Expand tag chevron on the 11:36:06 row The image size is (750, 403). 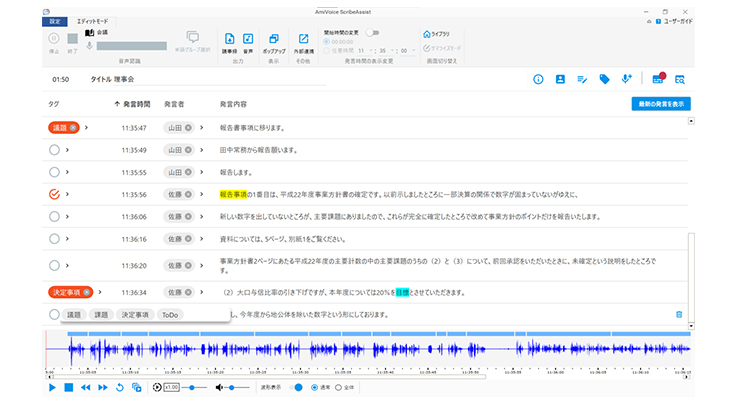tap(67, 216)
